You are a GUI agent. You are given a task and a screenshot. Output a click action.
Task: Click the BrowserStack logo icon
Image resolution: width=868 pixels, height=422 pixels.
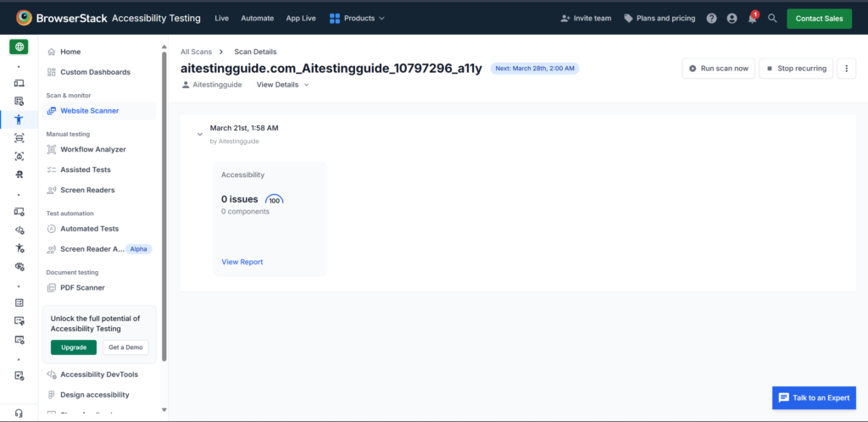[x=24, y=18]
